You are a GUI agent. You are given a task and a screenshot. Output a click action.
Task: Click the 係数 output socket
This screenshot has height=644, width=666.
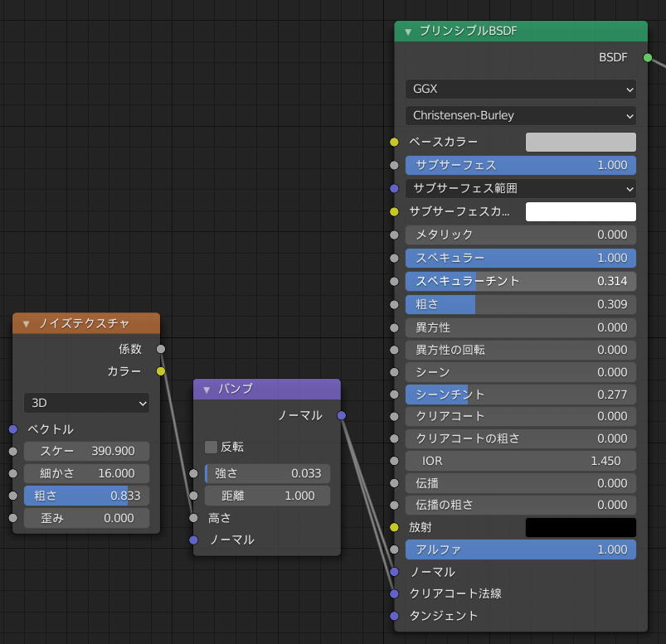click(x=161, y=349)
